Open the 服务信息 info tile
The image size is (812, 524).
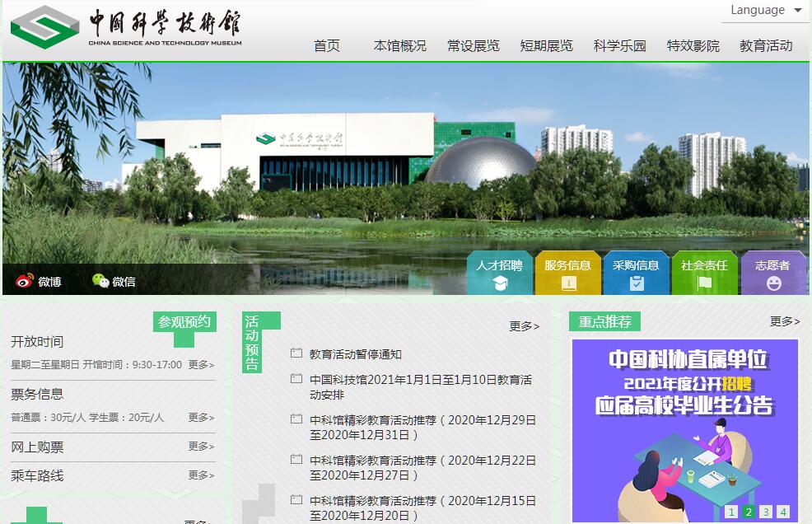click(x=567, y=274)
